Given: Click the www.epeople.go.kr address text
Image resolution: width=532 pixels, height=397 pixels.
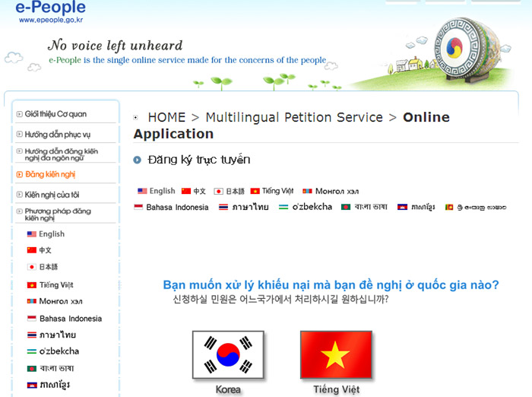Looking at the screenshot, I should [x=51, y=20].
